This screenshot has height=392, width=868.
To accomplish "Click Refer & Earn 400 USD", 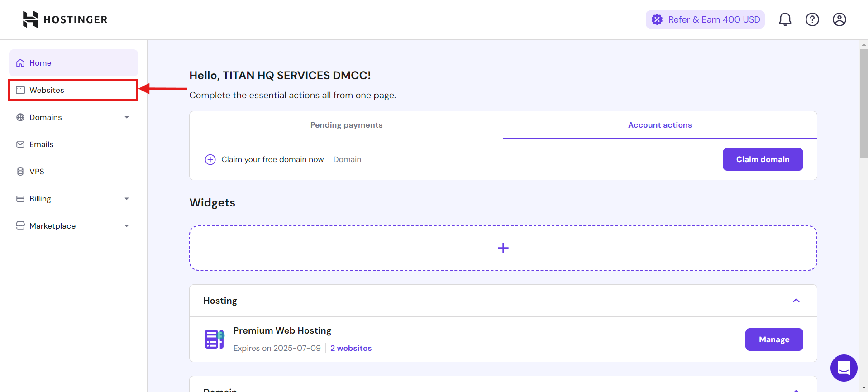I will coord(705,19).
